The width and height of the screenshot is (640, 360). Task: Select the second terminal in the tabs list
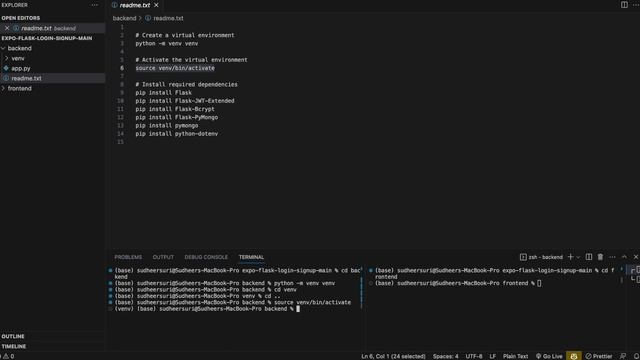[x=633, y=280]
